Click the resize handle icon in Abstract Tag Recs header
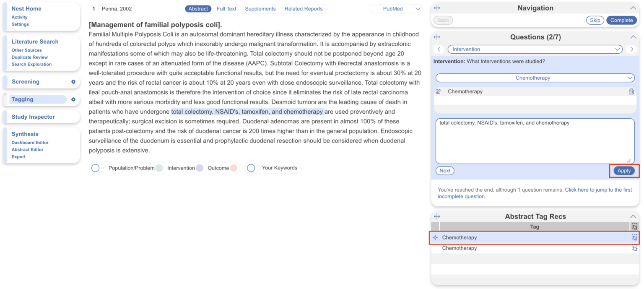Image resolution: width=644 pixels, height=289 pixels. (437, 216)
